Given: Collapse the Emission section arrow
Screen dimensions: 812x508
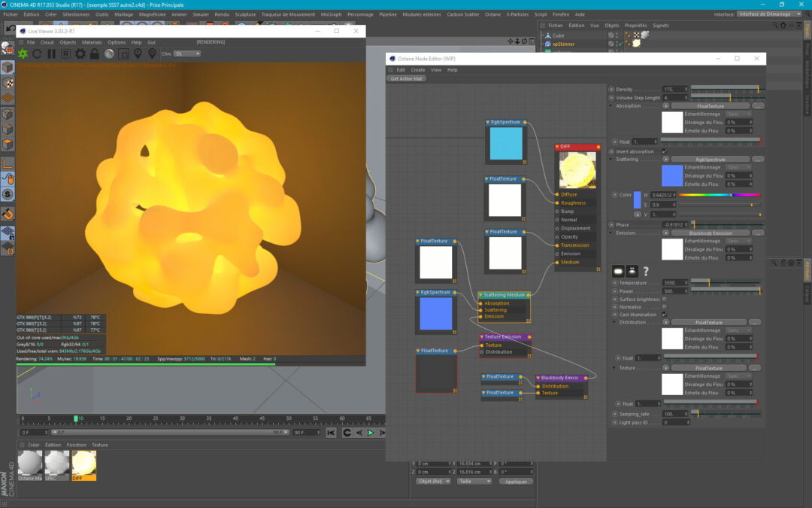Looking at the screenshot, I should click(611, 233).
